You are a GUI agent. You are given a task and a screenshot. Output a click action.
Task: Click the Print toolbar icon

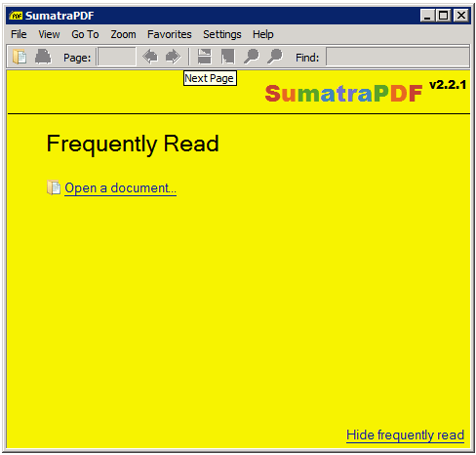43,57
